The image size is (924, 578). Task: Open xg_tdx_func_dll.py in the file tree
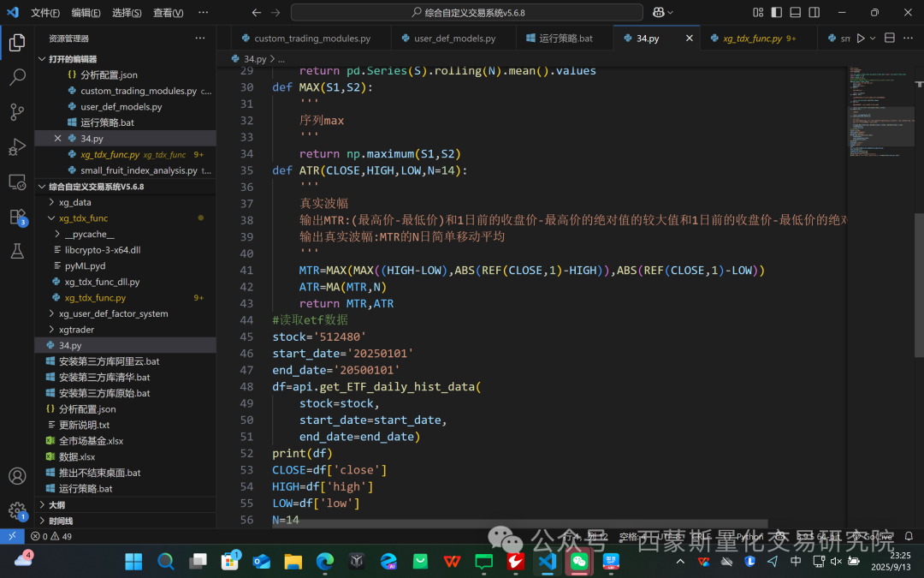126,282
